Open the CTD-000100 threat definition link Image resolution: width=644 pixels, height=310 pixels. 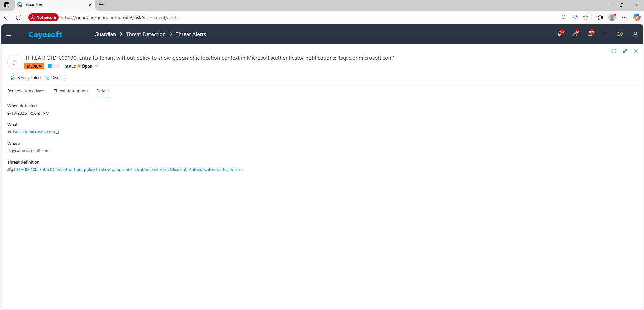(126, 170)
